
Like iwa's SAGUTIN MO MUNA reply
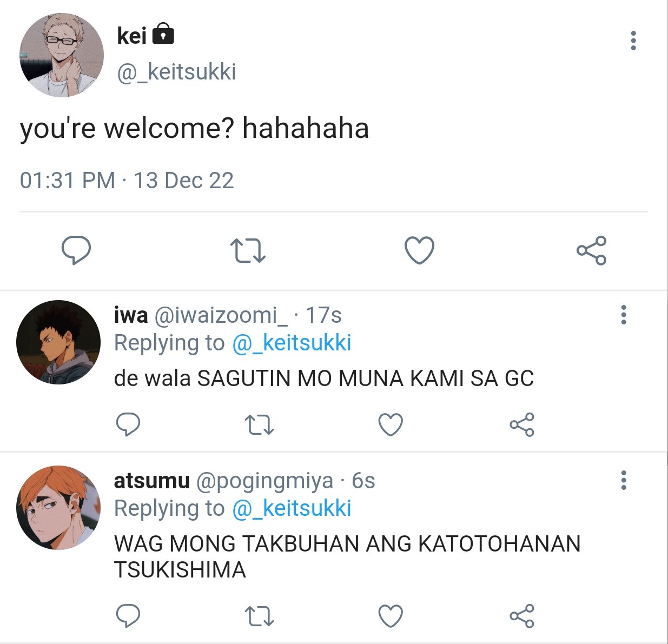point(391,424)
